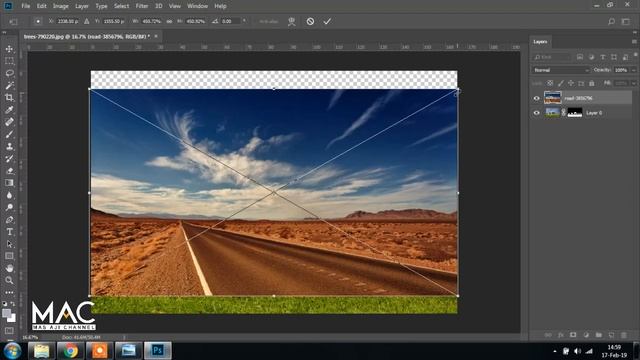Select the Gradient tool
This screenshot has height=360, width=640.
(x=9, y=183)
